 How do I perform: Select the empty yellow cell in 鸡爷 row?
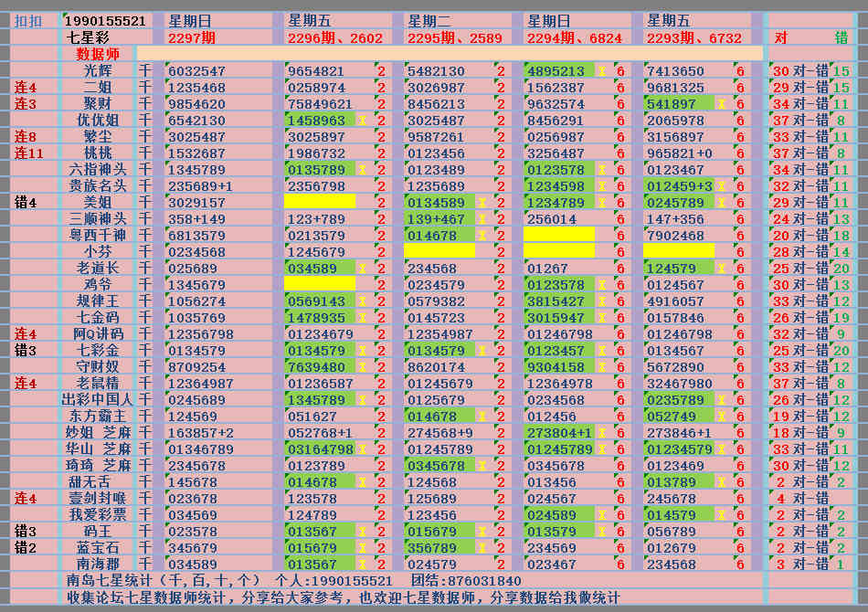320,285
